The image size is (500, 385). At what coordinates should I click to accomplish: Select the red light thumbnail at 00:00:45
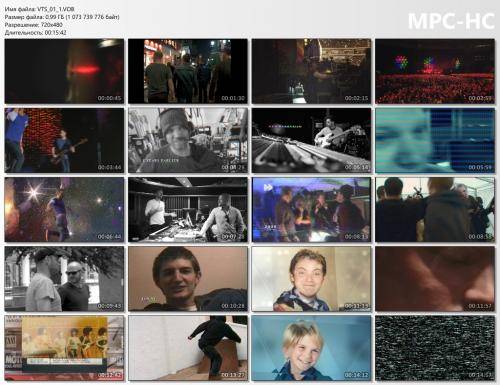pos(64,71)
